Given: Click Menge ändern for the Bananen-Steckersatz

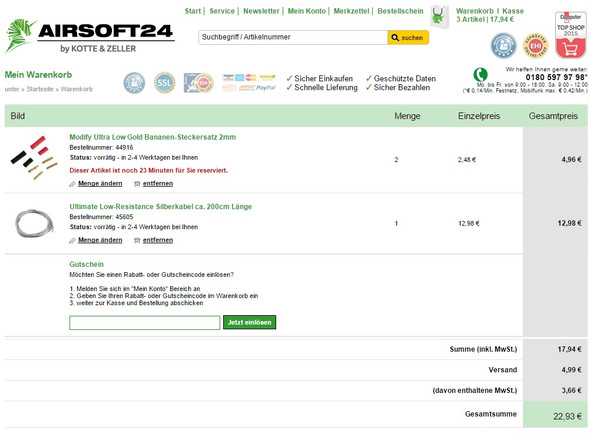Looking at the screenshot, I should tap(100, 184).
